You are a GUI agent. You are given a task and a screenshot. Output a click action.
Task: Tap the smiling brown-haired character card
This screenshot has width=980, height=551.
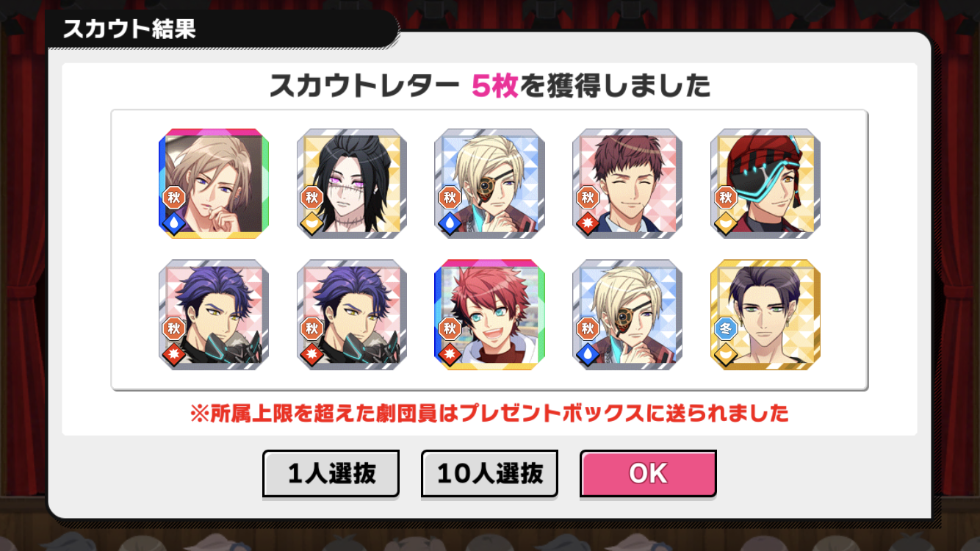(x=627, y=184)
